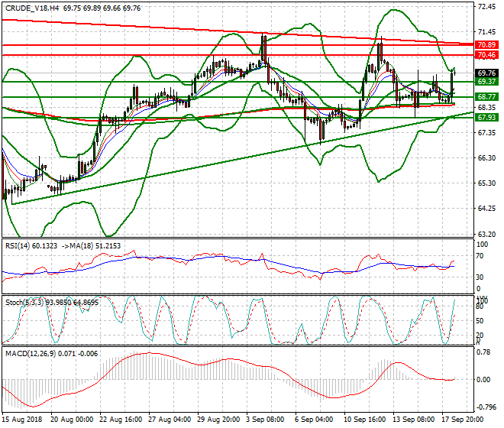Click the 27 Aug 04:00 time label

pos(170,420)
